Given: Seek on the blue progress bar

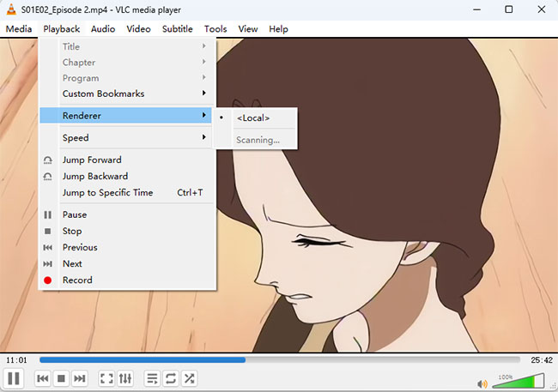Looking at the screenshot, I should pyautogui.click(x=280, y=360).
